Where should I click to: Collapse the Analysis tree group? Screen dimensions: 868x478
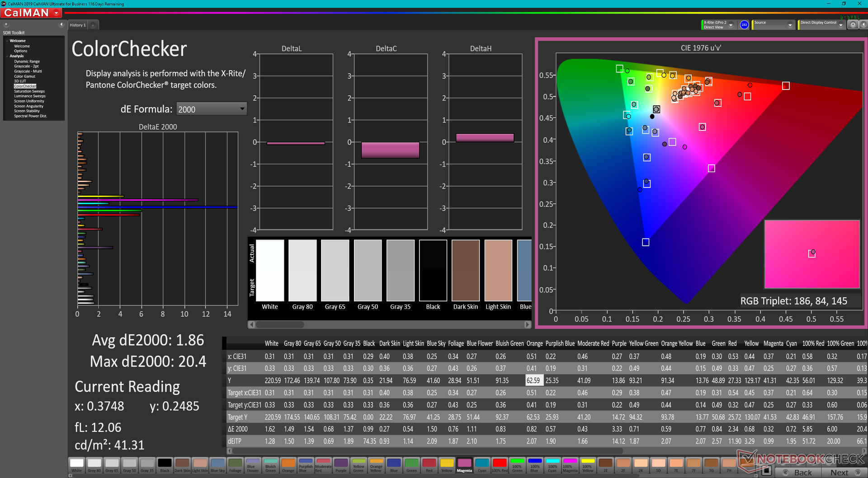point(7,56)
